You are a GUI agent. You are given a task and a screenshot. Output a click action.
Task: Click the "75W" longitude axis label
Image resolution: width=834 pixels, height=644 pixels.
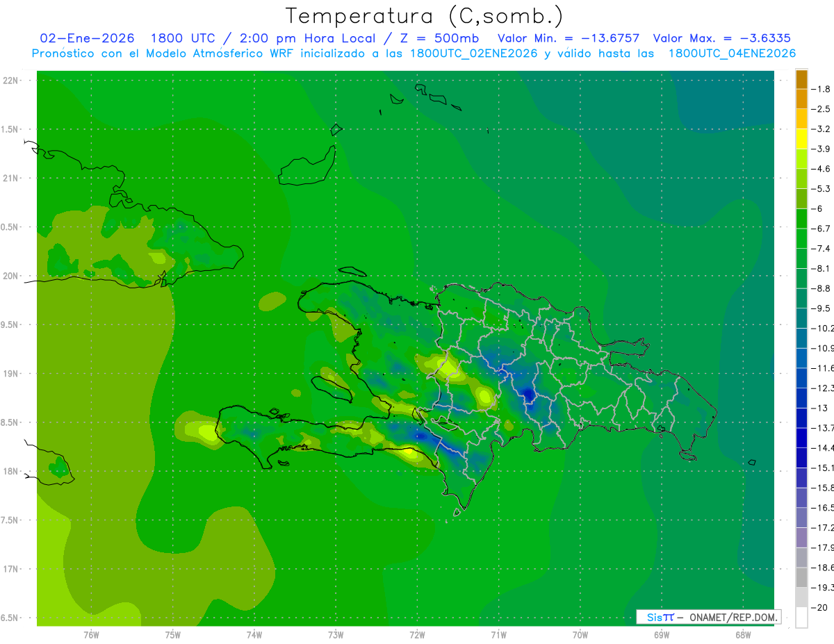(172, 635)
